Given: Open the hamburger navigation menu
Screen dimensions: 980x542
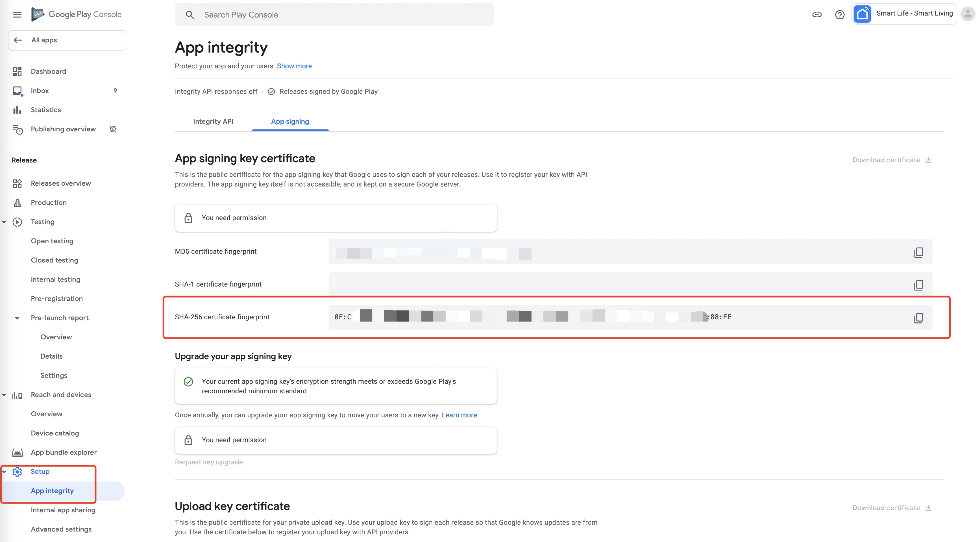Looking at the screenshot, I should pos(17,14).
